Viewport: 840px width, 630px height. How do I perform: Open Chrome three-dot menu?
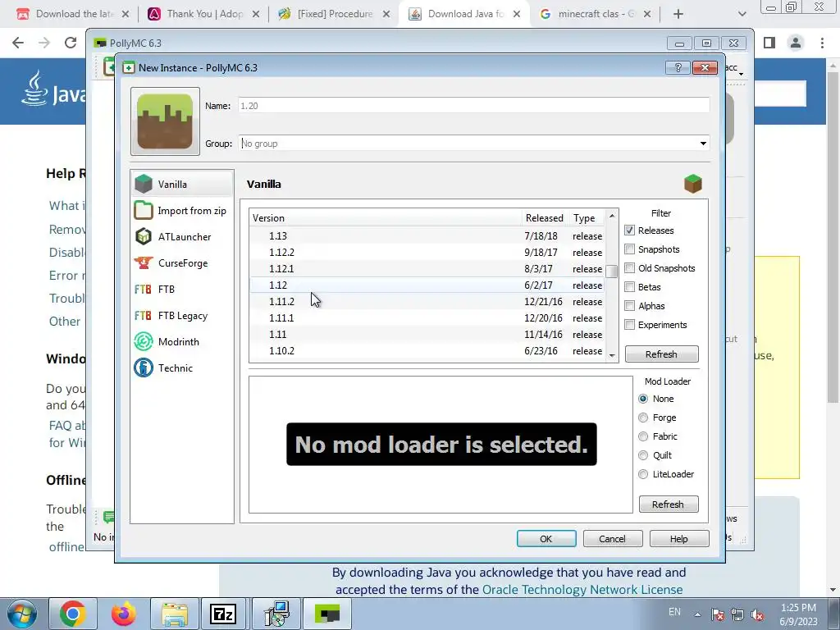(822, 43)
